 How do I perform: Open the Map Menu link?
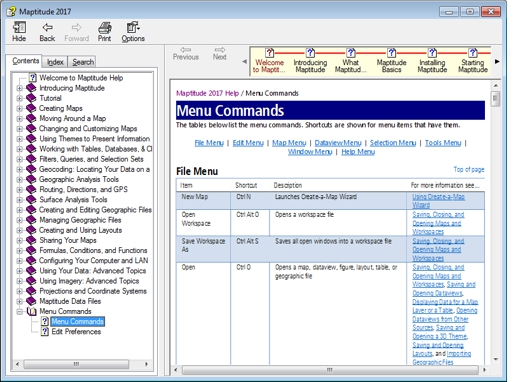(289, 143)
